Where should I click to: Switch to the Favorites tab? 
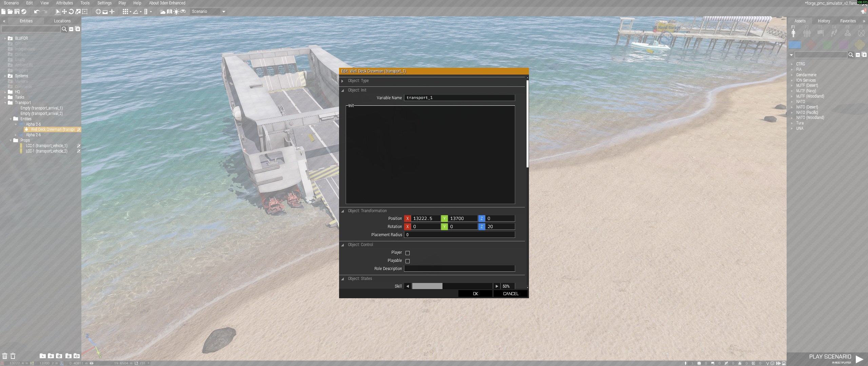(848, 21)
